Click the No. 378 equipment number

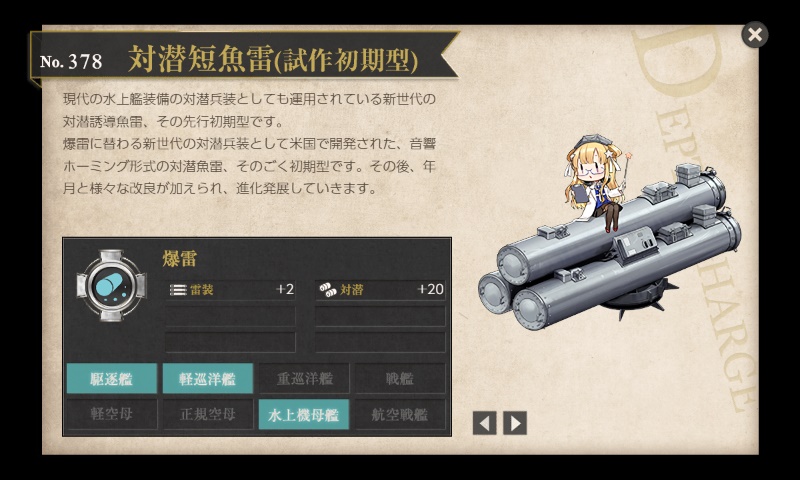(71, 62)
